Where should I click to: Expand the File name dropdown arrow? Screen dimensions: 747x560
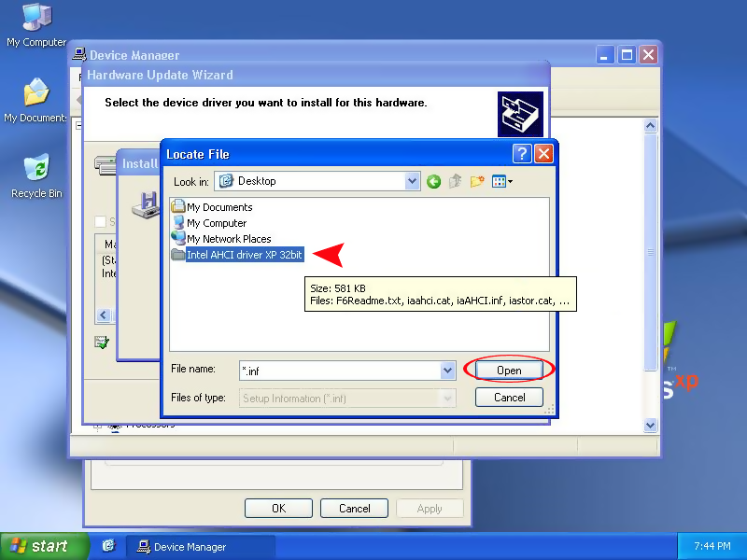pos(447,370)
